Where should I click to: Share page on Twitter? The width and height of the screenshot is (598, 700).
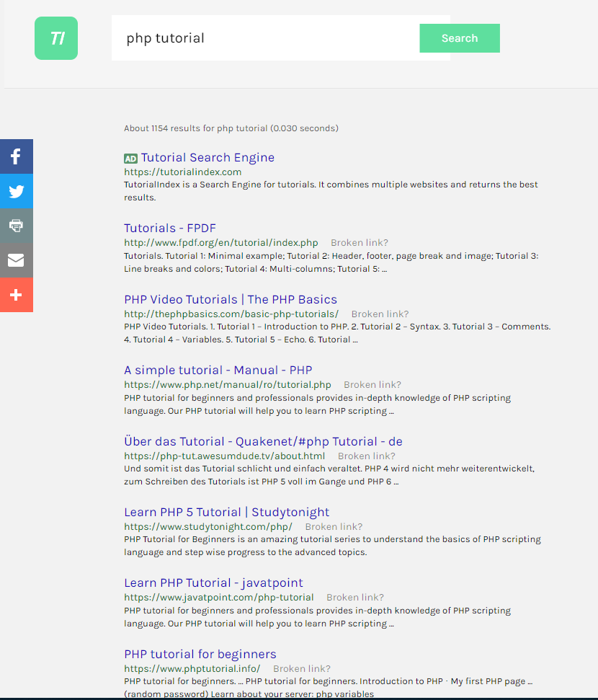[17, 191]
